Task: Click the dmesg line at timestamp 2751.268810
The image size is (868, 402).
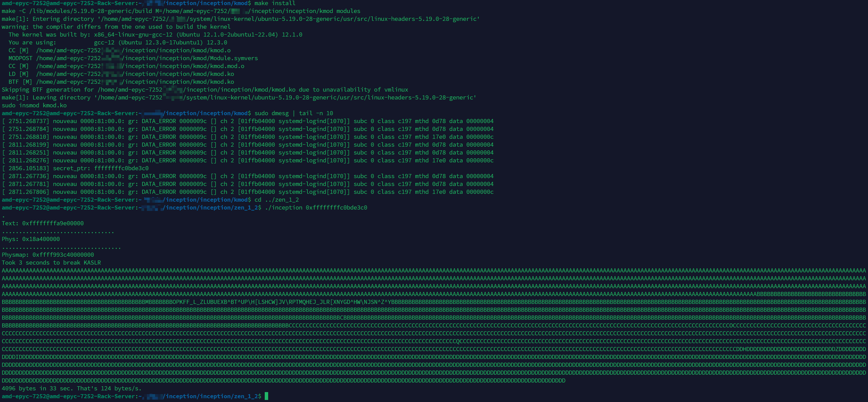Action: (248, 137)
